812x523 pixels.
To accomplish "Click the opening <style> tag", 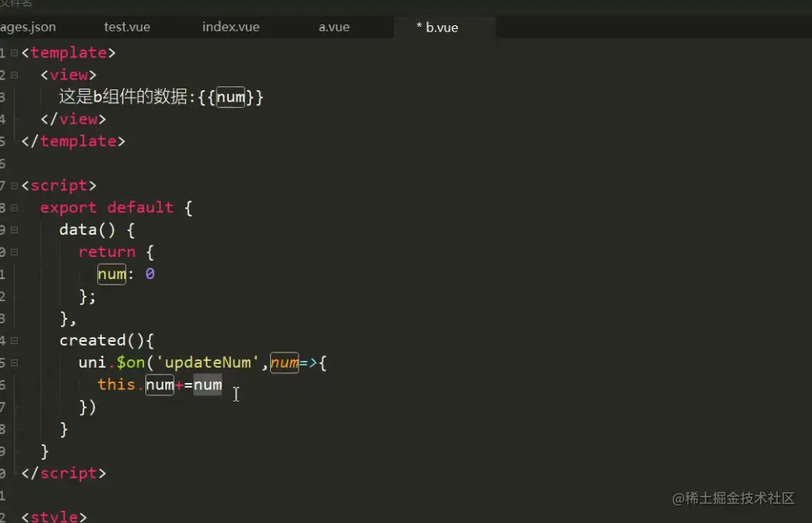I will 54,516.
